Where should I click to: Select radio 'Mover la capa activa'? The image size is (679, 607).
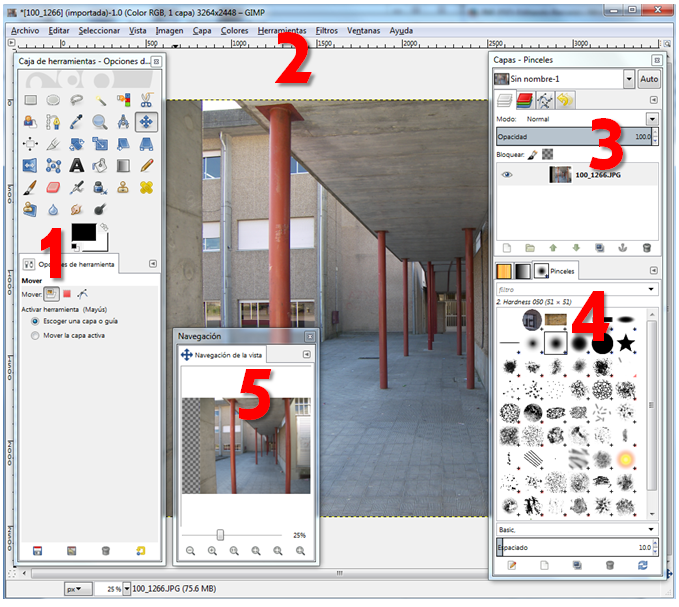point(35,336)
